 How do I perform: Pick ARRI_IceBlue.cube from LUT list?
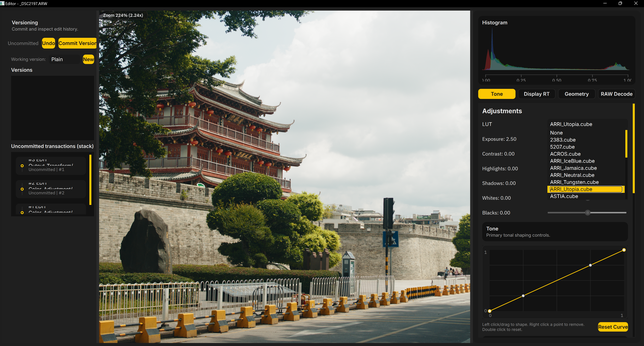572,161
